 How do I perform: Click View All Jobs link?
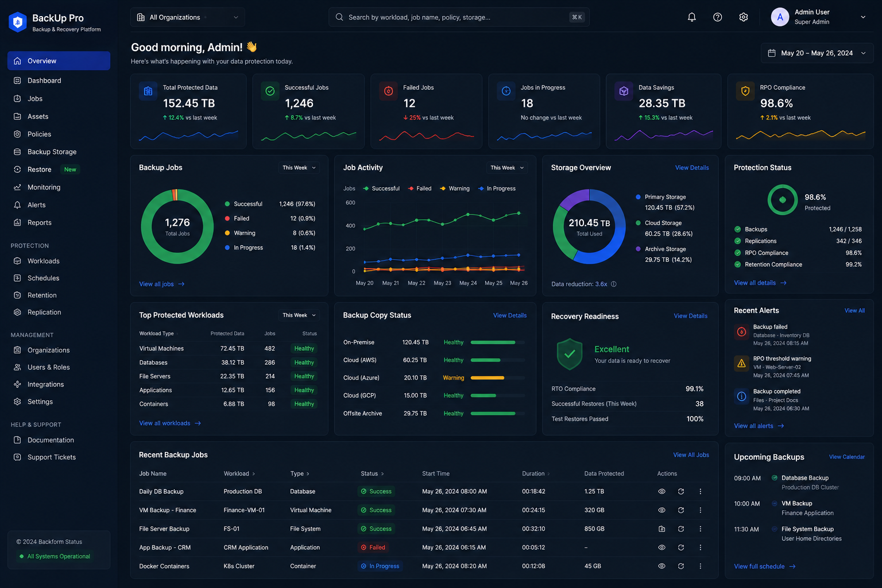tap(691, 455)
